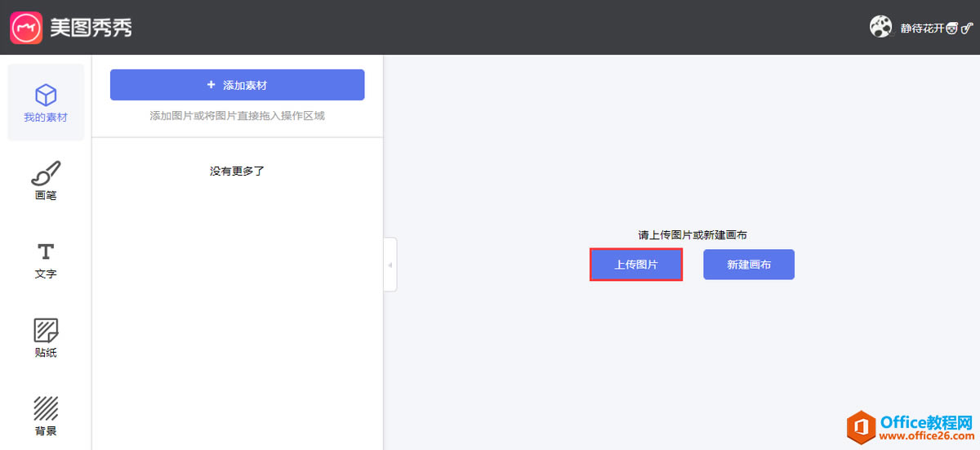980x450 pixels.
Task: Click the 上传图片 upload button
Action: coord(636,265)
